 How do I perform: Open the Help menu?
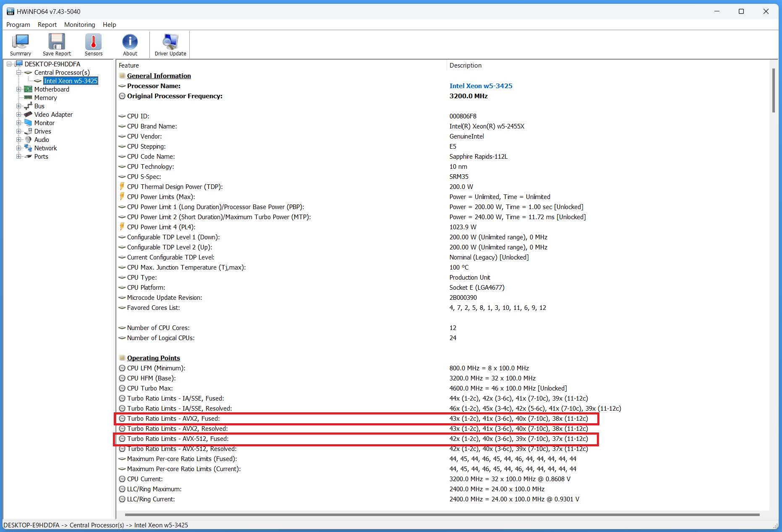pyautogui.click(x=109, y=25)
